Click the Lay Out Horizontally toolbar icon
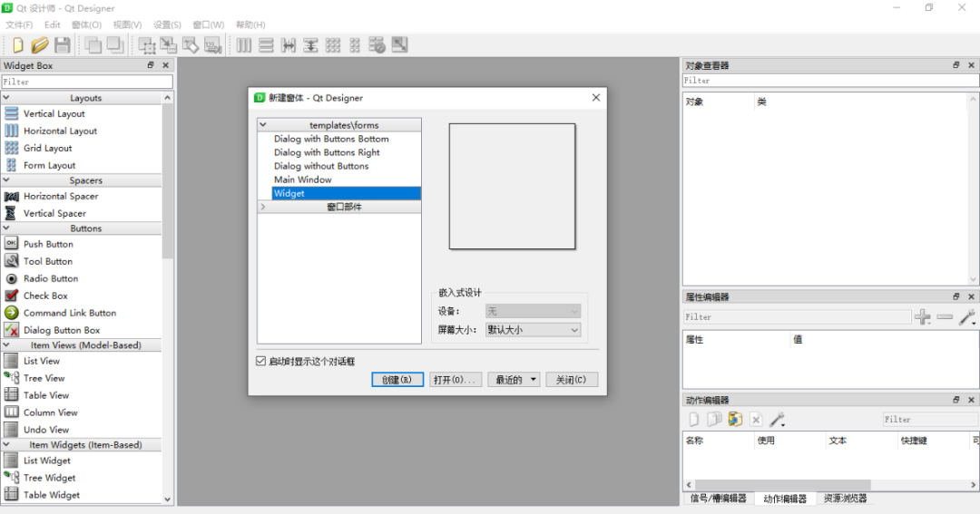 pos(244,45)
